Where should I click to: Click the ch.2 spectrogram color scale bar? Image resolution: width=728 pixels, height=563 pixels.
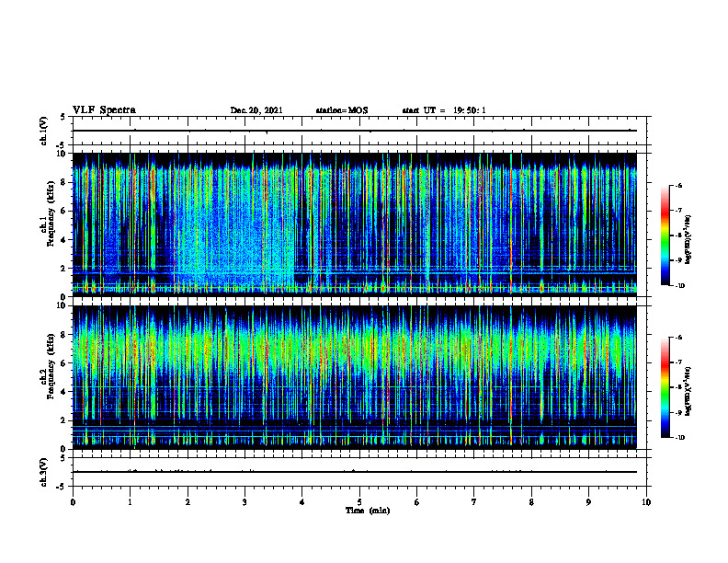[x=665, y=387]
